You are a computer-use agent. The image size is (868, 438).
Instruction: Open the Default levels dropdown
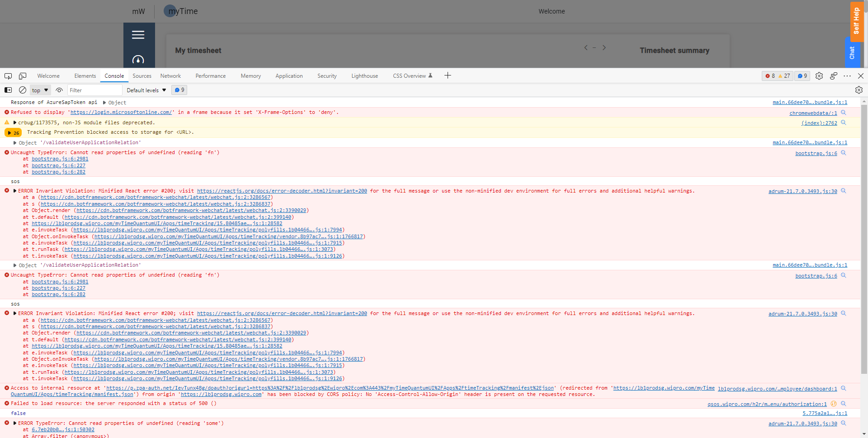(146, 90)
